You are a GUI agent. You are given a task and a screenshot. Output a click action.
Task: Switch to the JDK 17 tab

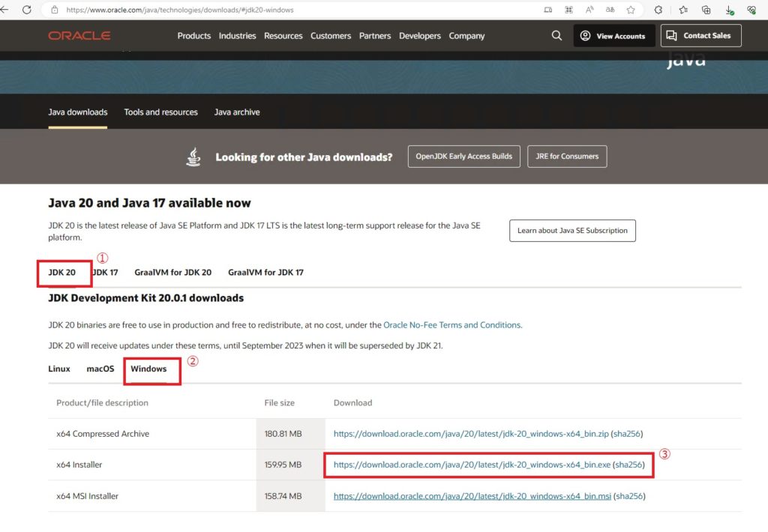click(105, 273)
